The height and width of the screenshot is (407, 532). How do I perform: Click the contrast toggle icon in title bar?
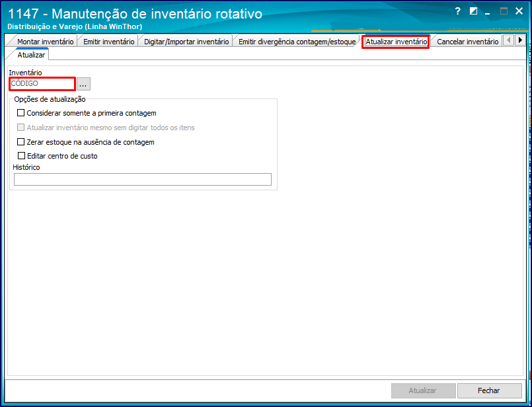pyautogui.click(x=473, y=11)
